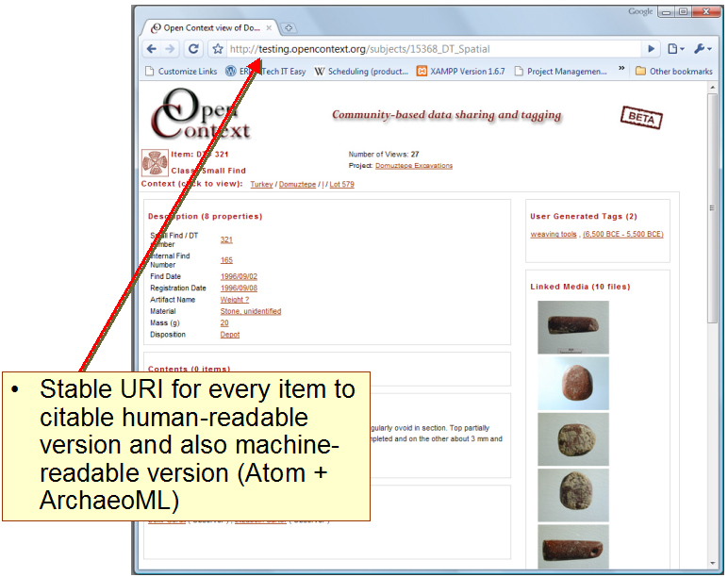This screenshot has width=728, height=577.
Task: Open the weaving tools tag
Action: 553,234
